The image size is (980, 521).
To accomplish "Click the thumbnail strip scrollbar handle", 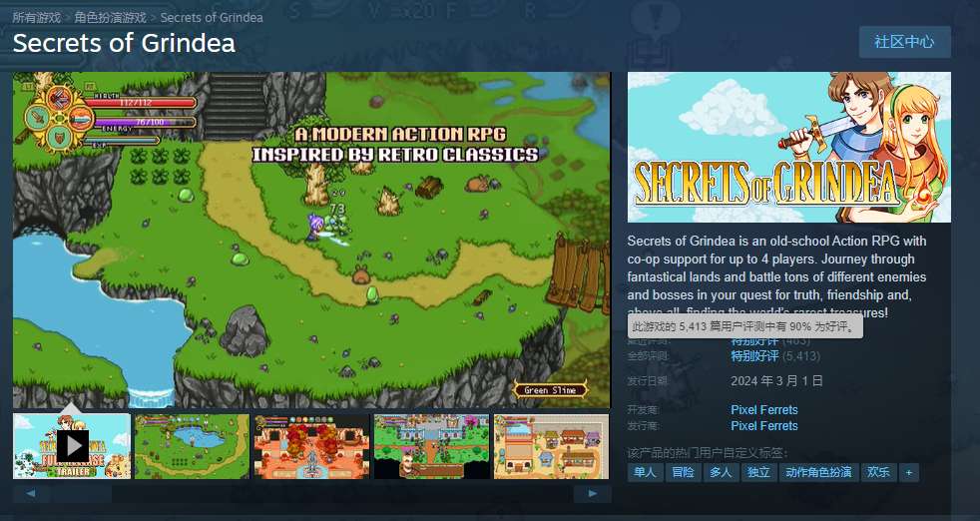I will coord(82,494).
